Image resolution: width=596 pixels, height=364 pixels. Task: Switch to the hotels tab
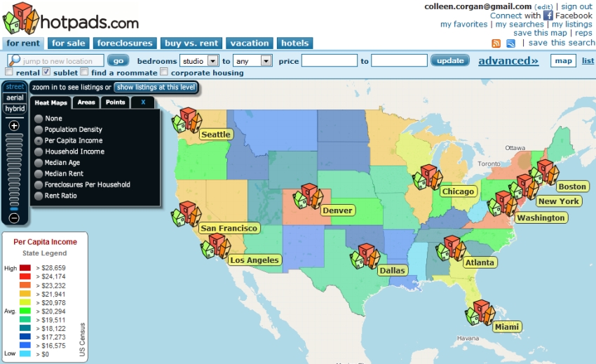tap(295, 43)
